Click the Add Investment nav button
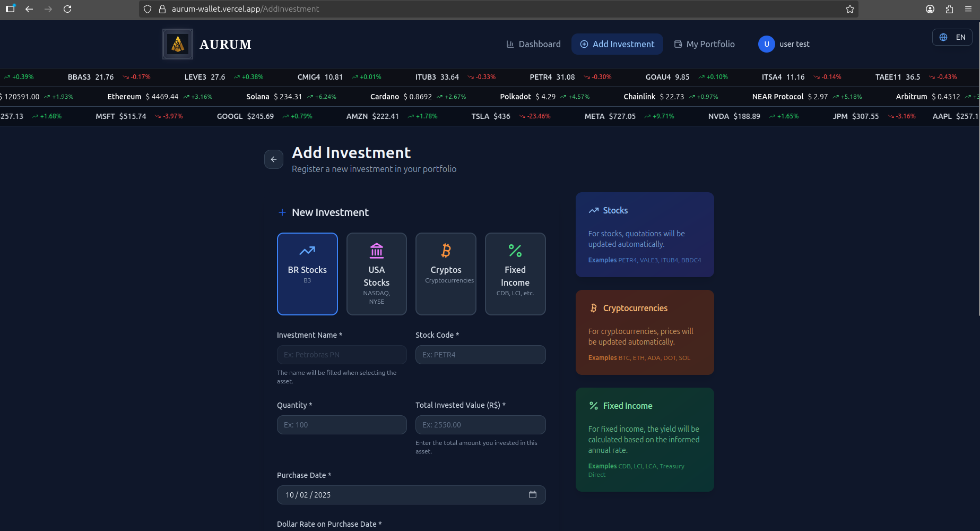The height and width of the screenshot is (531, 980). pyautogui.click(x=617, y=44)
